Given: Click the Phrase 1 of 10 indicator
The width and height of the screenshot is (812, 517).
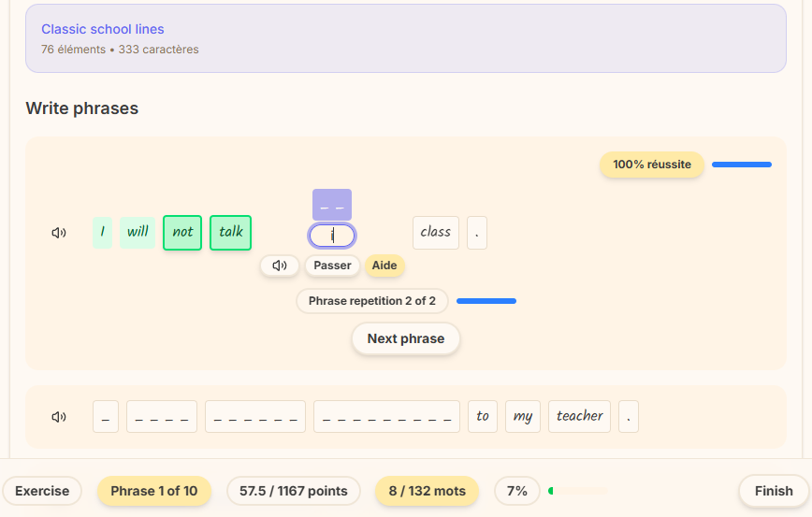Looking at the screenshot, I should tap(154, 491).
